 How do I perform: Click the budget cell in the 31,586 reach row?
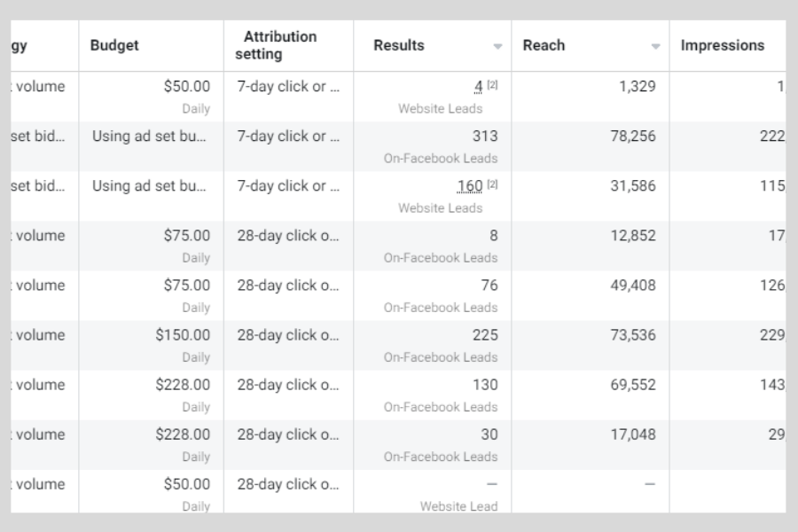pos(150,186)
